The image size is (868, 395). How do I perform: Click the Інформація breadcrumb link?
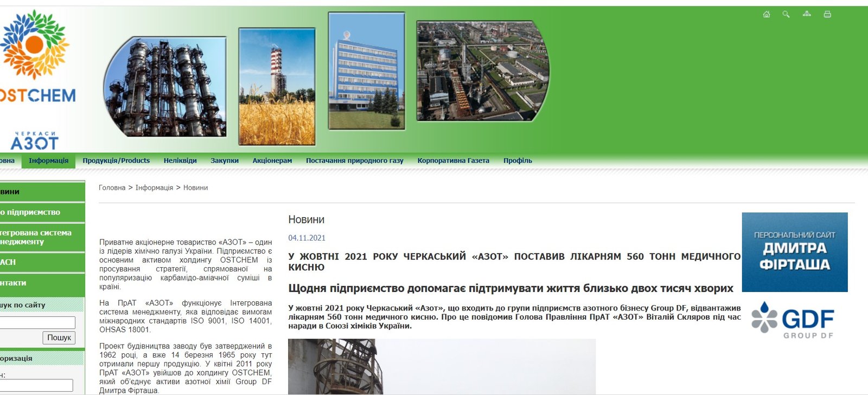154,187
